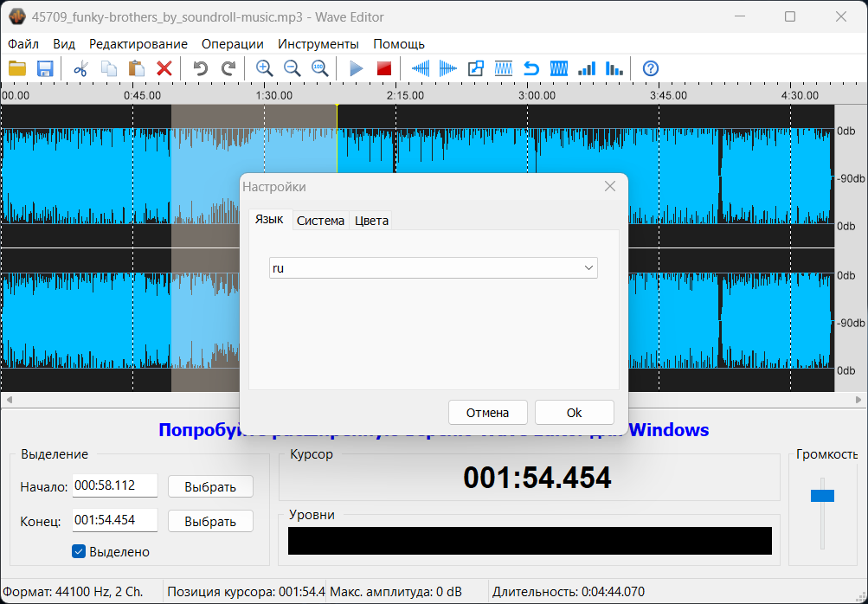
Task: Confirm settings with the Ok button
Action: pyautogui.click(x=574, y=413)
